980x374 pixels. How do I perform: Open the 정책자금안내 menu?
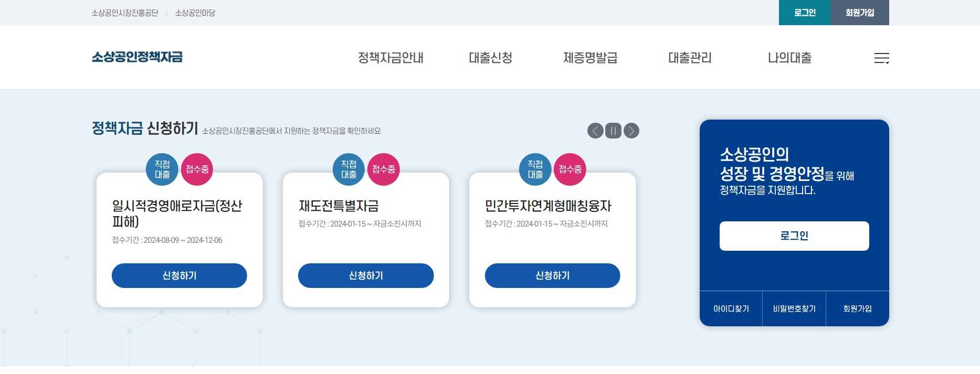point(391,58)
